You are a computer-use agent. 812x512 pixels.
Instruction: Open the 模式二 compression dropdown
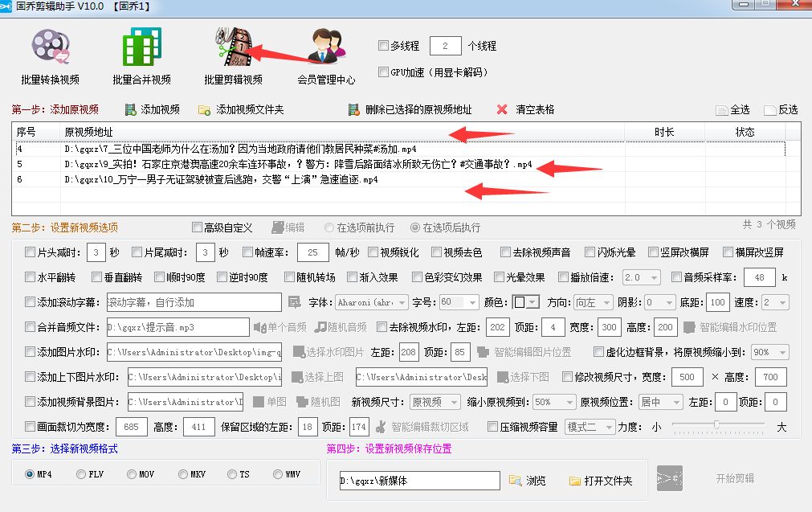(590, 427)
